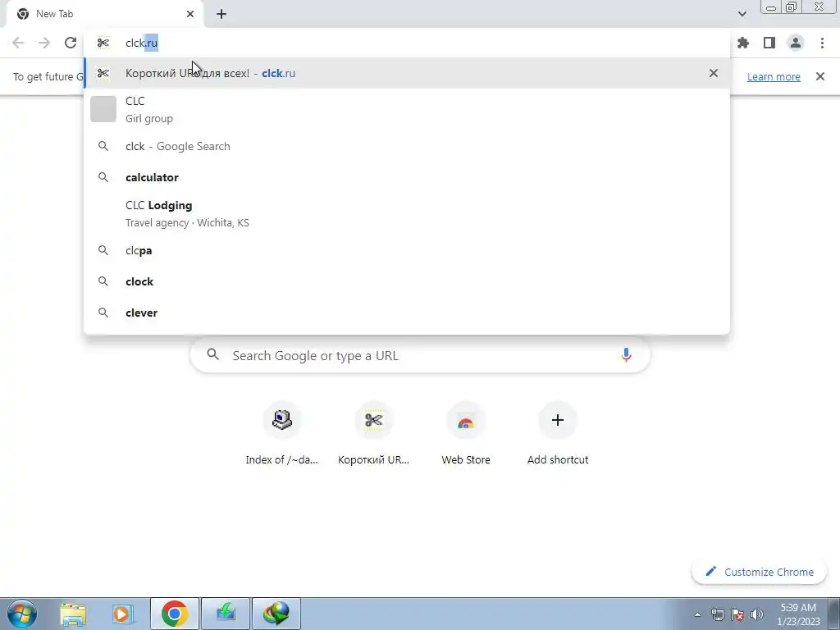The image size is (840, 630).
Task: Open the Learn more link
Action: [774, 76]
